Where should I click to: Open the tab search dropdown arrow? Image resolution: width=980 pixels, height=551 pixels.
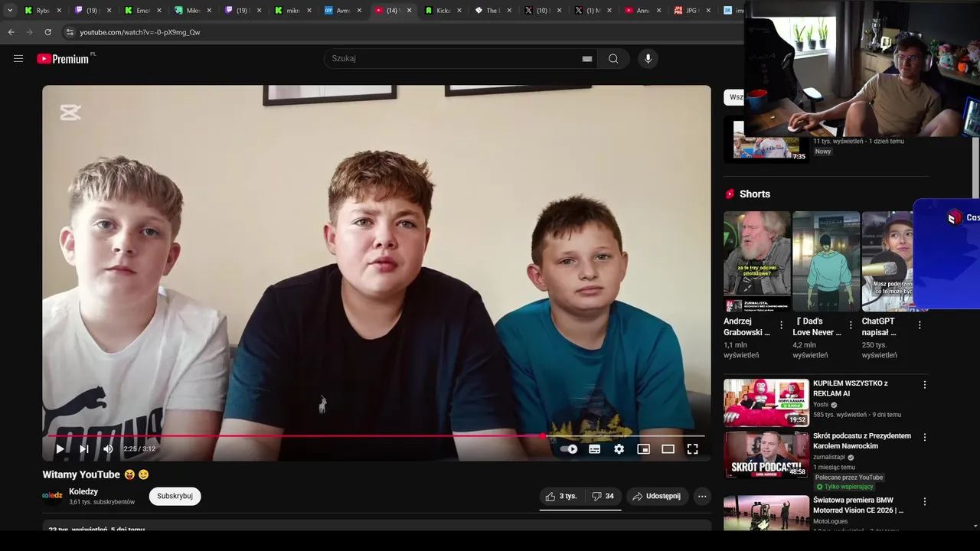[10, 11]
